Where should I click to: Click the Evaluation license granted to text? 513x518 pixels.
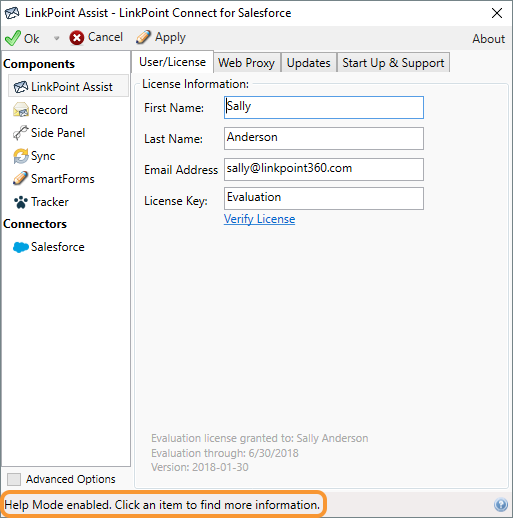coord(260,438)
